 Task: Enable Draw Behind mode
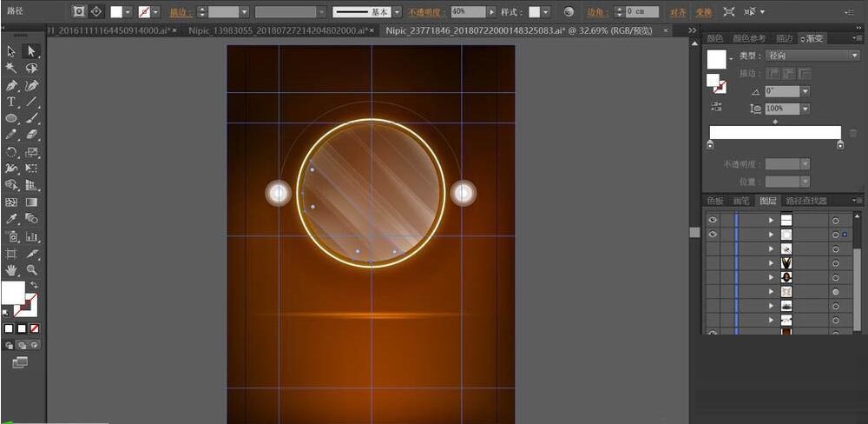(x=22, y=345)
